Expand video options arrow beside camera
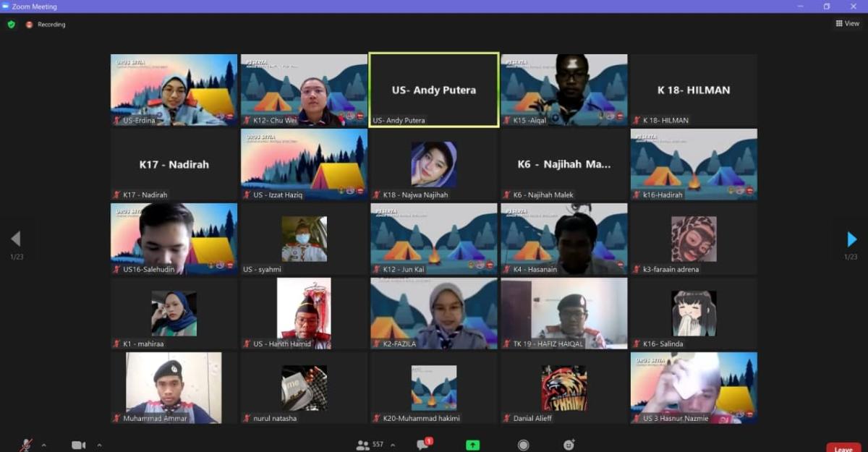The width and height of the screenshot is (868, 452). (99, 445)
